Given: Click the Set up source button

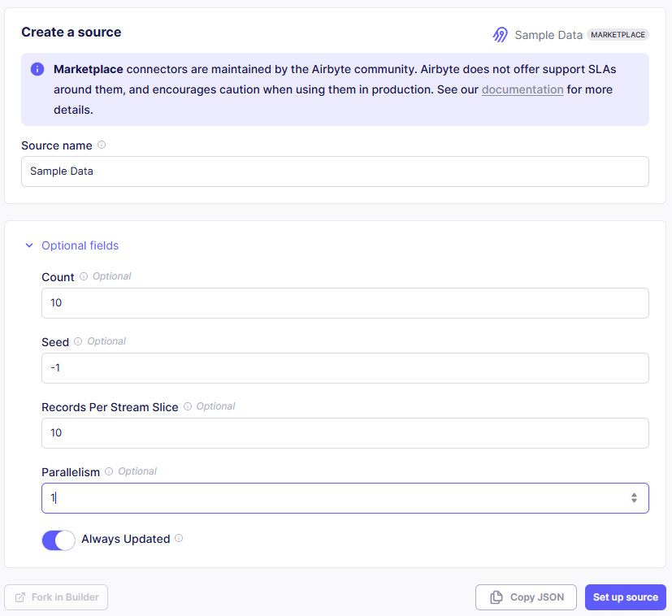Looking at the screenshot, I should click(x=626, y=597).
